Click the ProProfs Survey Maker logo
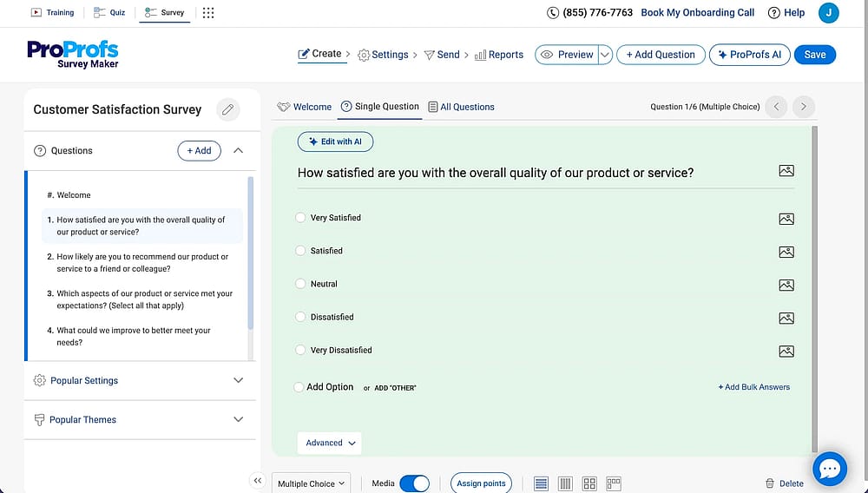Screen dimensions: 868x493 pyautogui.click(x=73, y=54)
